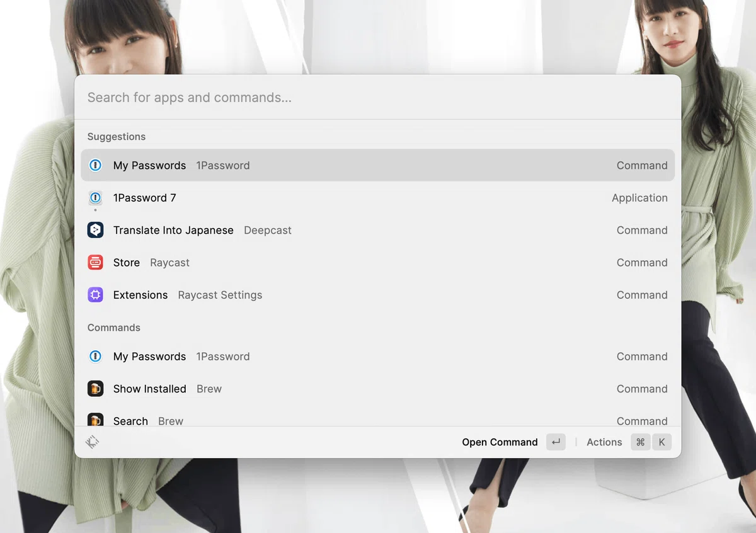Click the Open Command button
Screen dimensions: 756x533
[500, 442]
